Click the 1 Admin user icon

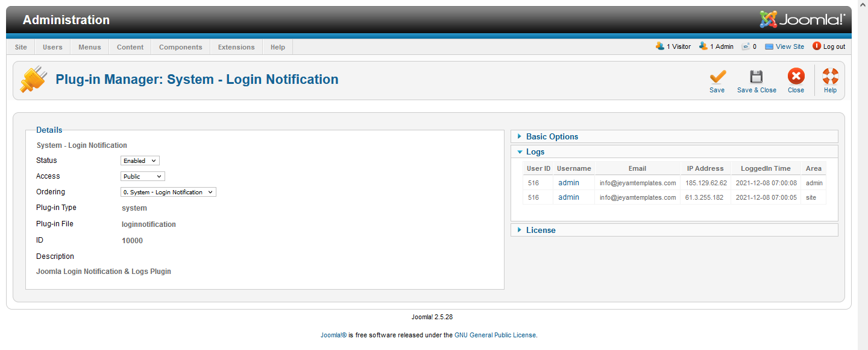(x=703, y=46)
